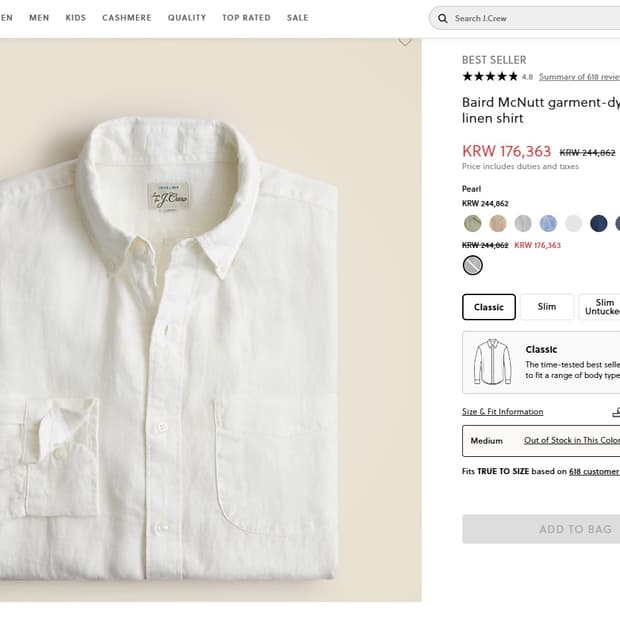Open the Cashmere menu
This screenshot has width=620, height=620.
pyautogui.click(x=127, y=18)
